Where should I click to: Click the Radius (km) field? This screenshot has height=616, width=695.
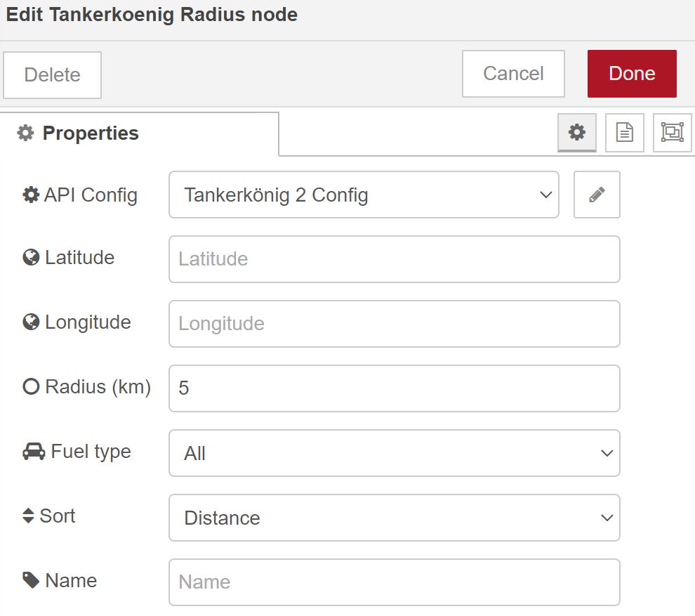(x=395, y=388)
